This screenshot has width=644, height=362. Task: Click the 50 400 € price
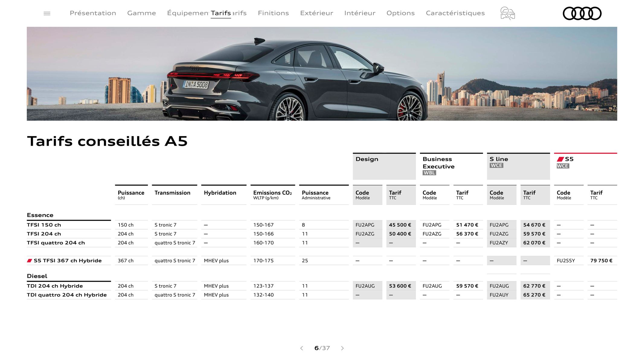[400, 234]
